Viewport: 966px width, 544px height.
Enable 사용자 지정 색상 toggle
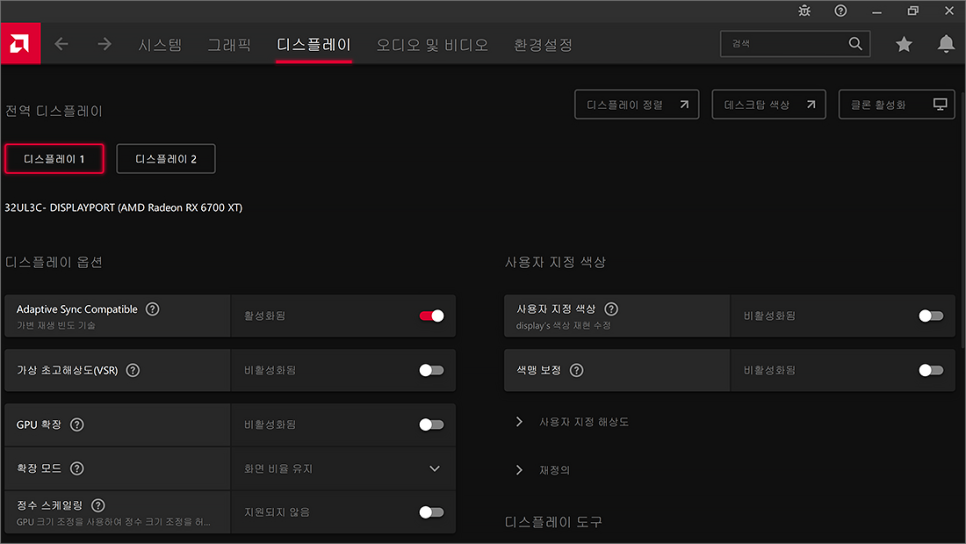930,316
